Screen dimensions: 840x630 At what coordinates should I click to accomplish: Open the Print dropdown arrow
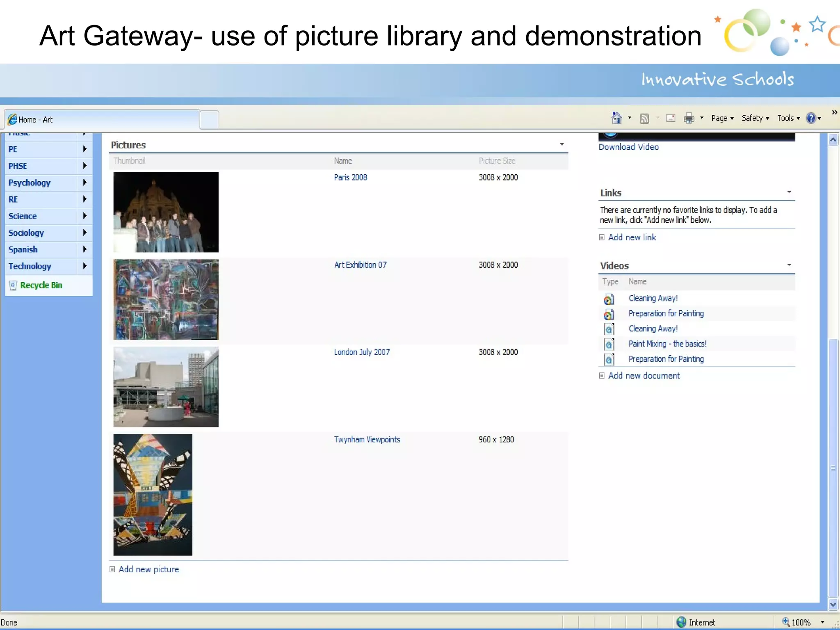(702, 118)
